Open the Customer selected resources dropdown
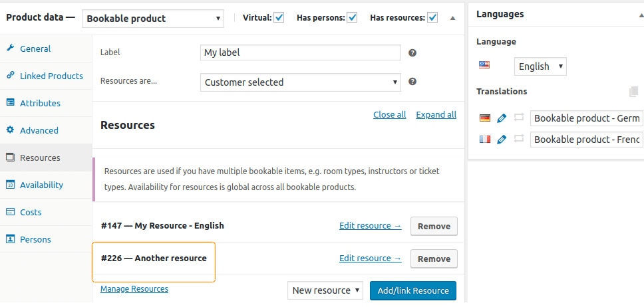Viewport: 644px width, 307px height. coord(301,82)
